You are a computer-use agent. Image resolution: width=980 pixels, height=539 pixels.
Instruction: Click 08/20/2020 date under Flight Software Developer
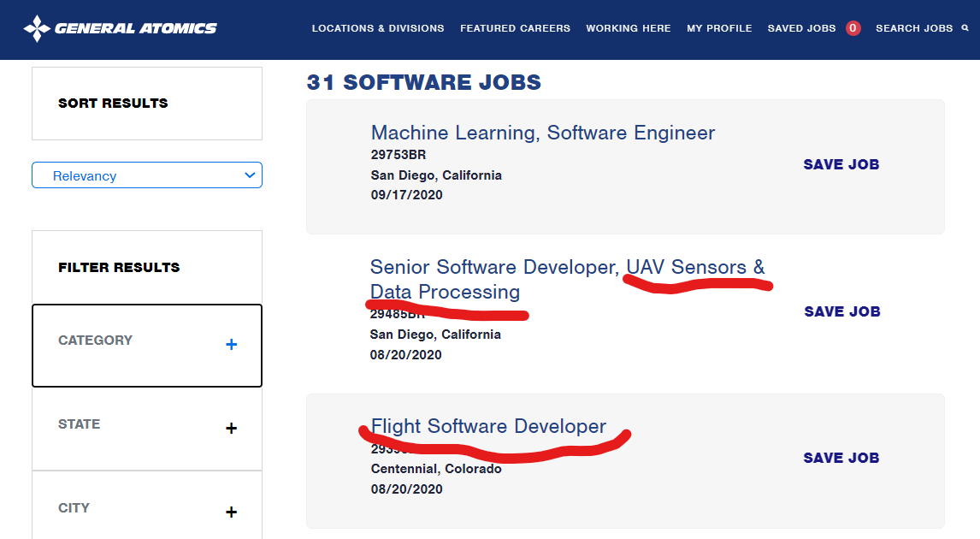(406, 489)
